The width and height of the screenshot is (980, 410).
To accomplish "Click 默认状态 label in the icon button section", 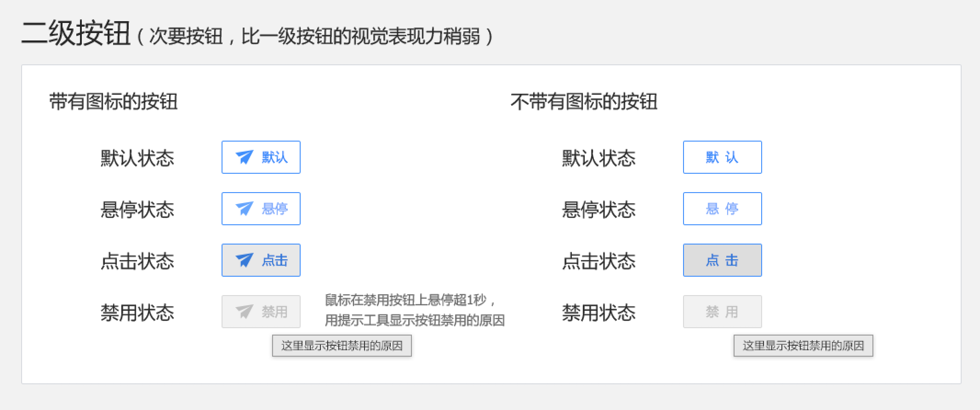I will tap(137, 158).
